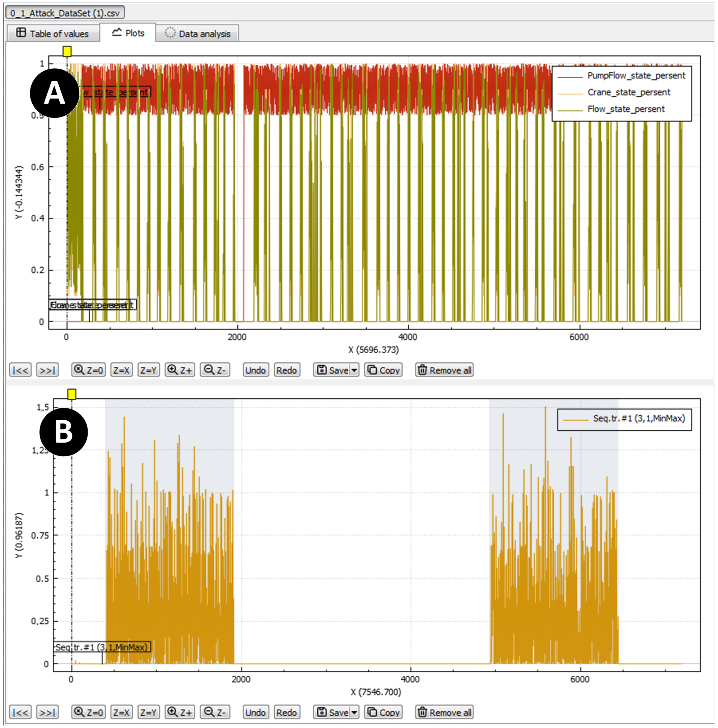Screen dimensions: 718x728
Task: Zoom in with Z+ on bottom plot
Action: 180,712
